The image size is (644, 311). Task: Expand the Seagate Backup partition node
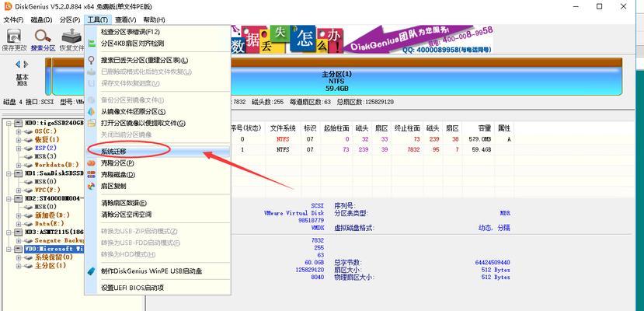18,240
